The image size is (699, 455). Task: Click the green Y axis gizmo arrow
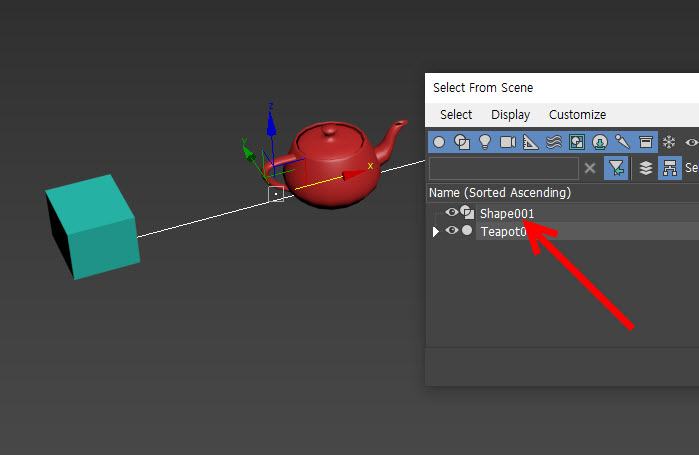pyautogui.click(x=248, y=153)
